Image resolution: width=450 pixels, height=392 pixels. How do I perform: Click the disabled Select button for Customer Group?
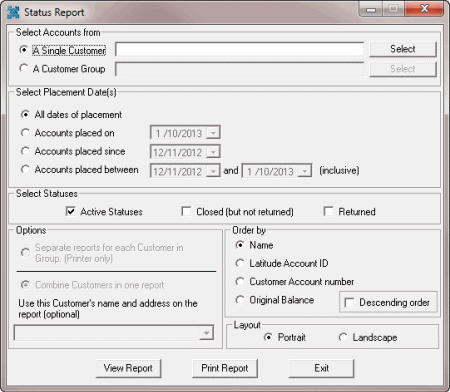pos(403,69)
